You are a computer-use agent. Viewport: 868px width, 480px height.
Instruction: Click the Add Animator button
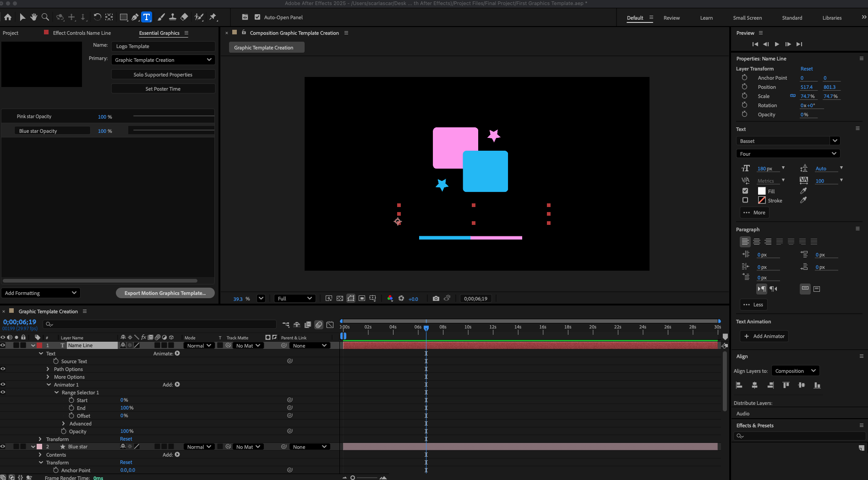click(x=764, y=336)
